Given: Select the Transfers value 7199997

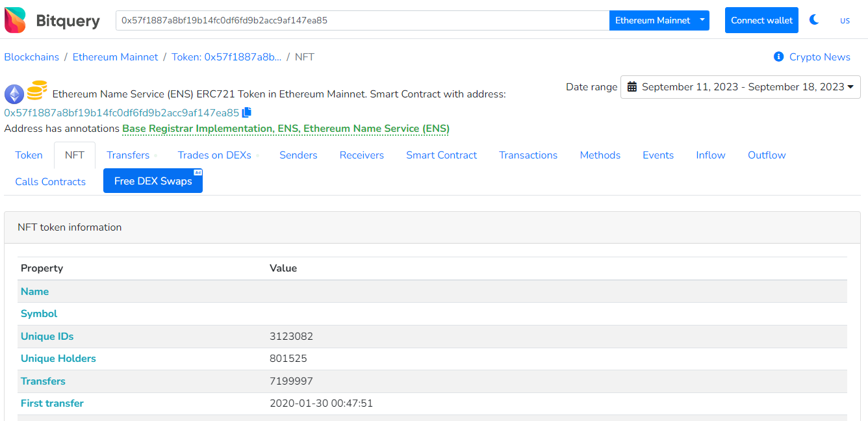Looking at the screenshot, I should [292, 381].
